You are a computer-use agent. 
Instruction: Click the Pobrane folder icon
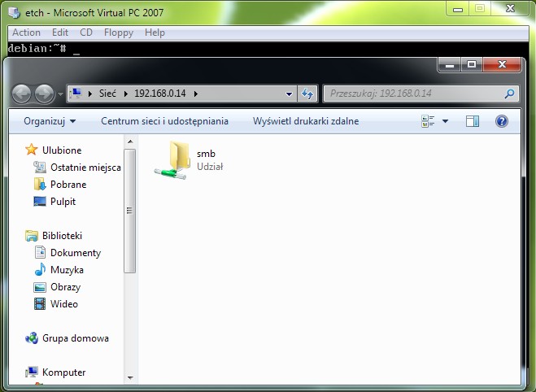pos(40,185)
